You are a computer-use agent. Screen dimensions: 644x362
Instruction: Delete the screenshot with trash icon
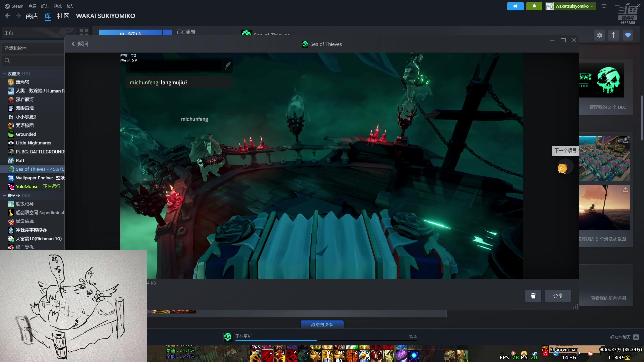[x=533, y=296]
